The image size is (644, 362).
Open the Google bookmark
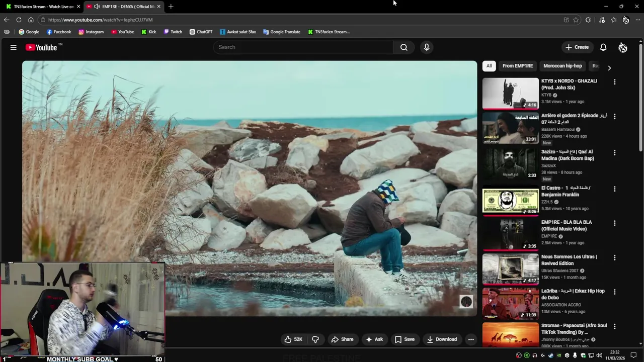tap(29, 32)
